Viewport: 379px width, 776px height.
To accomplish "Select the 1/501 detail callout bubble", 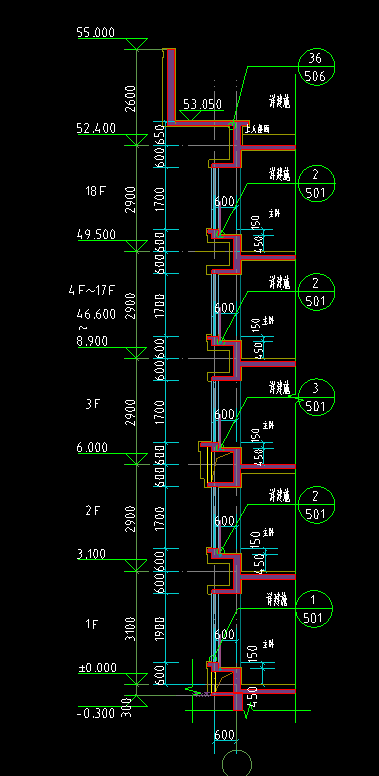I will coord(314,609).
